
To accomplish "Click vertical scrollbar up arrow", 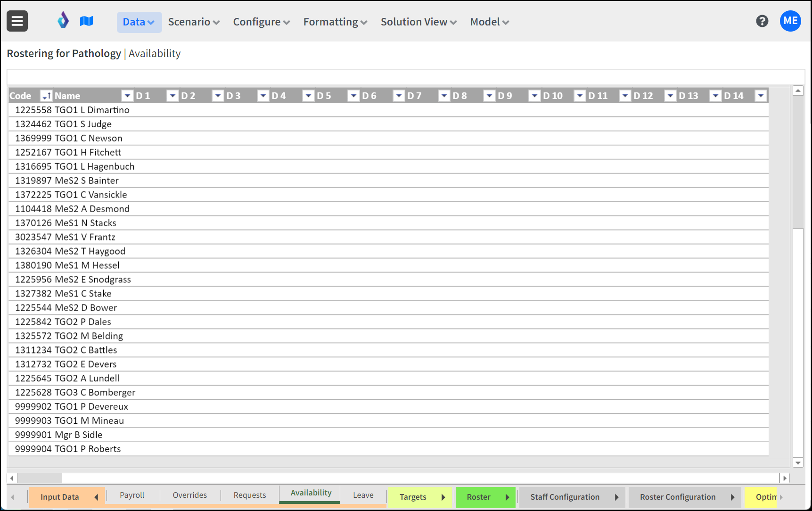I will (x=798, y=91).
